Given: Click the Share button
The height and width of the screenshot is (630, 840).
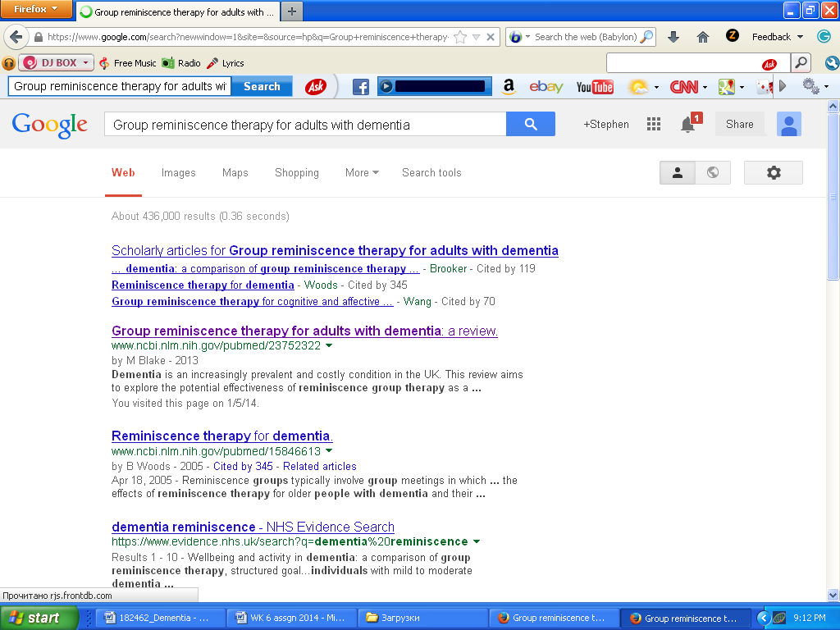Looking at the screenshot, I should click(x=739, y=124).
